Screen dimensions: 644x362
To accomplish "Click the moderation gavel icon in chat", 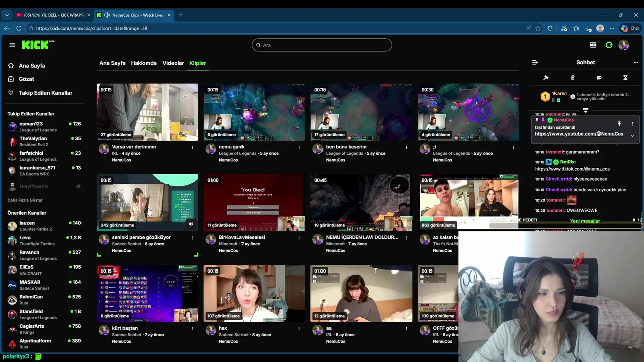I will 546,78.
